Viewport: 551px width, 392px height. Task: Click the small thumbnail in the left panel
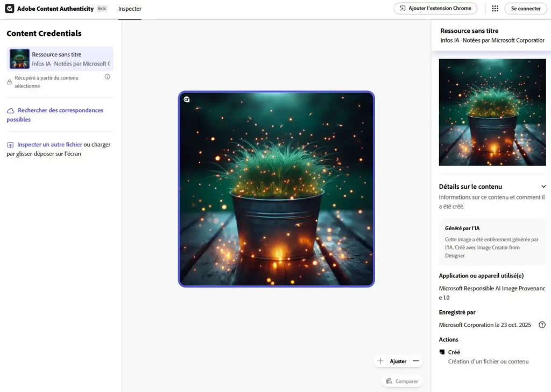click(19, 59)
